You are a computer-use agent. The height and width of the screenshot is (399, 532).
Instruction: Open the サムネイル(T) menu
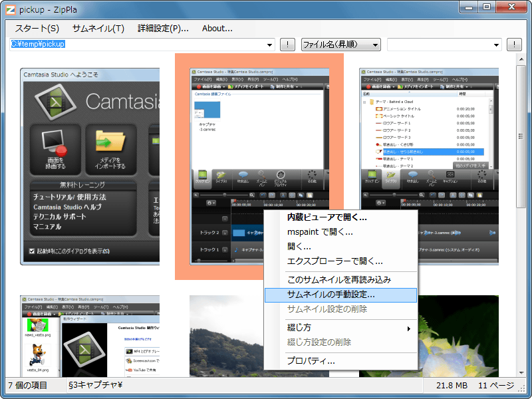98,29
